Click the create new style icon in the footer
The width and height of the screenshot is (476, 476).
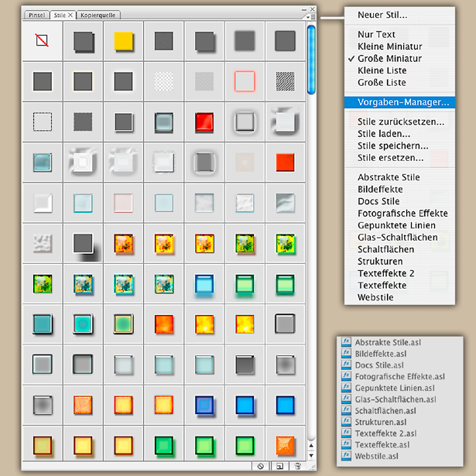coord(279,466)
